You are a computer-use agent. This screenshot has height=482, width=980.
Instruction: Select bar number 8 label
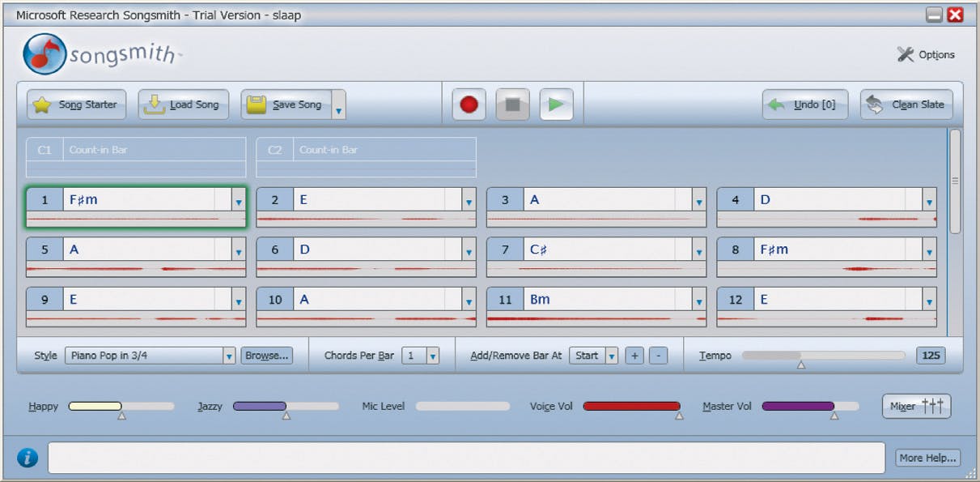736,250
